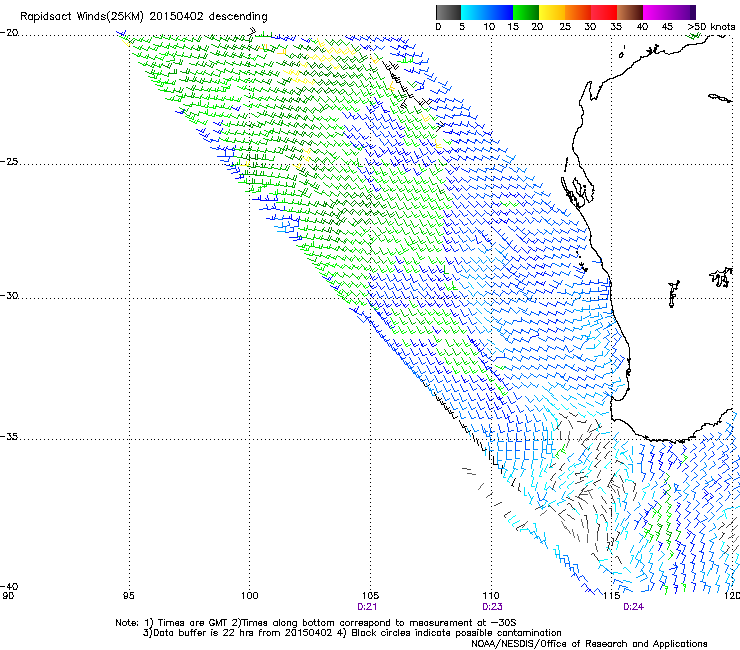Click the magenta-purple 40-50 knots color segment
Image resolution: width=740 pixels, height=650 pixels.
point(669,12)
